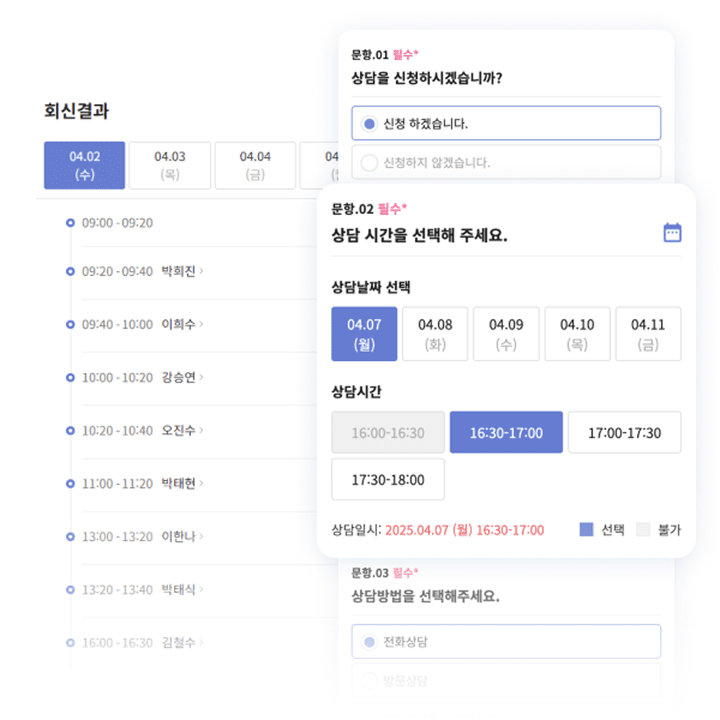
Task: Open the 오진수 entry arrow
Action: pyautogui.click(x=201, y=430)
